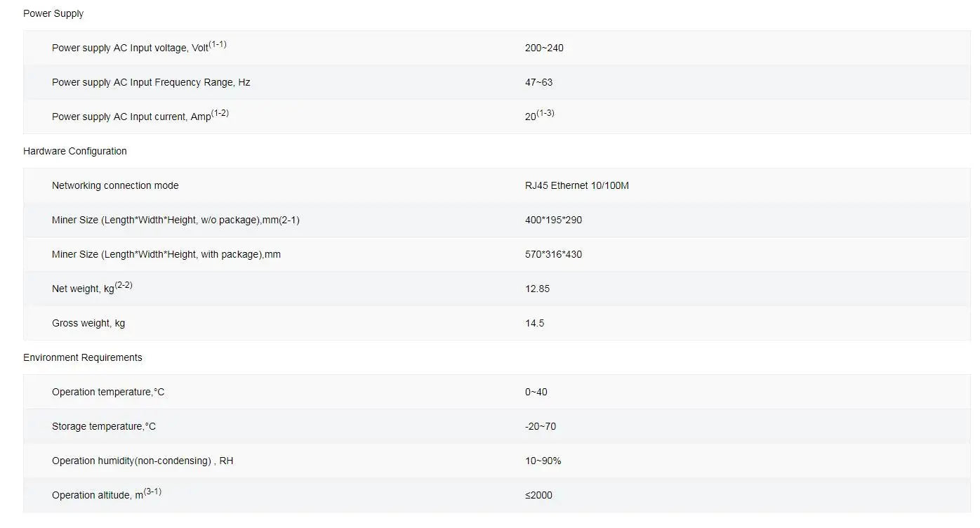Select the Power Supply section heading
The width and height of the screenshot is (980, 528).
[x=53, y=13]
